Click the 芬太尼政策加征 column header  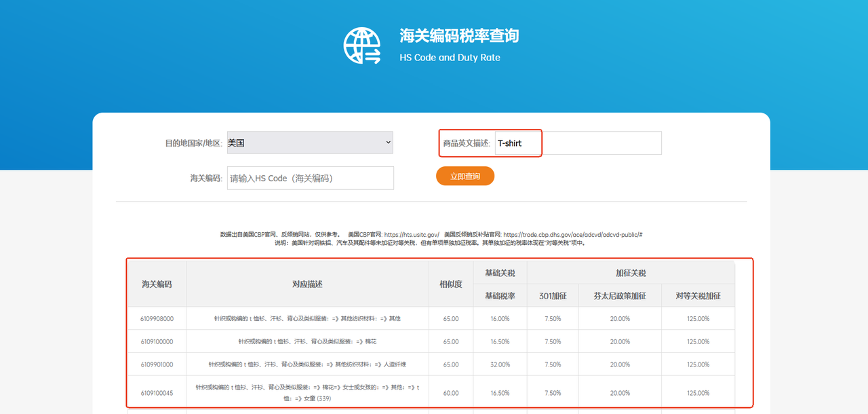[619, 296]
